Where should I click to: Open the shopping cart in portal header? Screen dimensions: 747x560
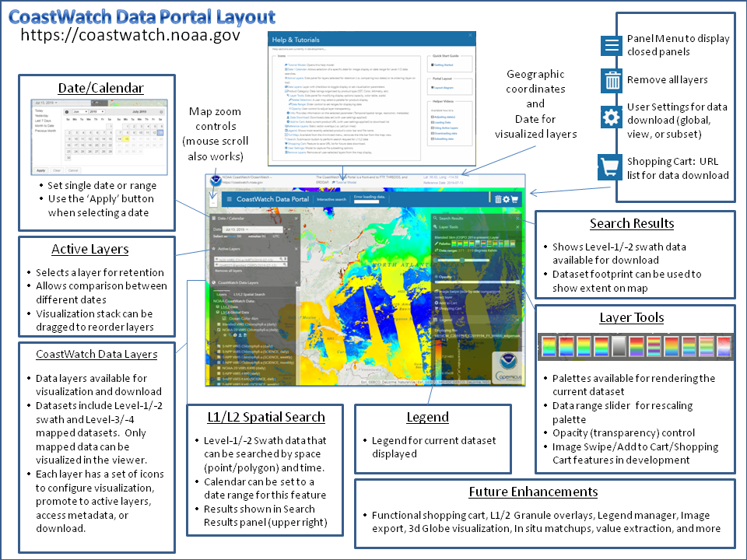tap(514, 199)
